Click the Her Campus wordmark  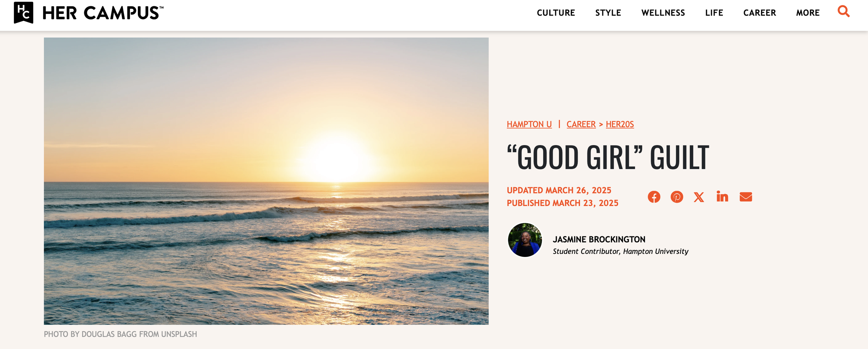(103, 13)
